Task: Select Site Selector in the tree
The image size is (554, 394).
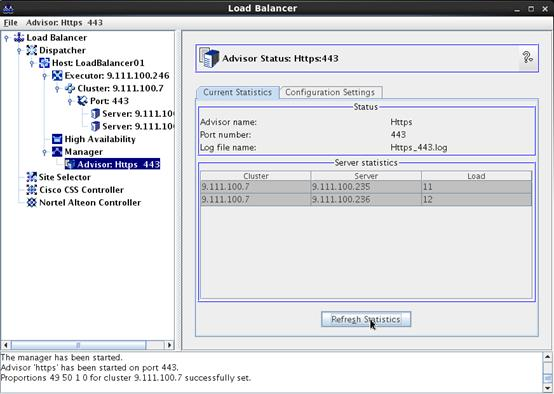Action: pos(65,177)
